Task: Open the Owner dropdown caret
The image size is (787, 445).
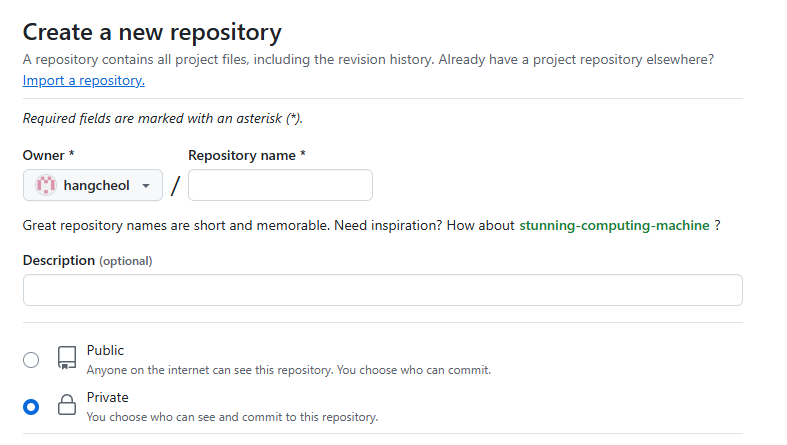Action: tap(146, 186)
